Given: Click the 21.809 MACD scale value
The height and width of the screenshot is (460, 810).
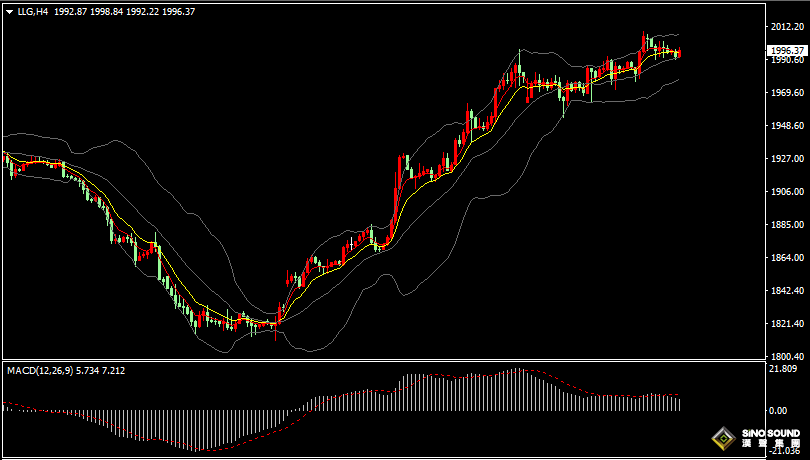Looking at the screenshot, I should coord(783,369).
